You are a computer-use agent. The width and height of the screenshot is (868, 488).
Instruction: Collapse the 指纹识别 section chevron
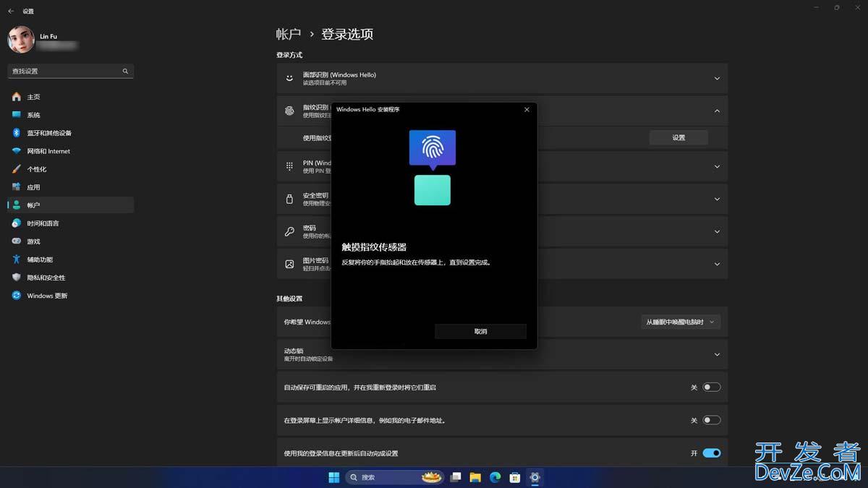pos(717,111)
